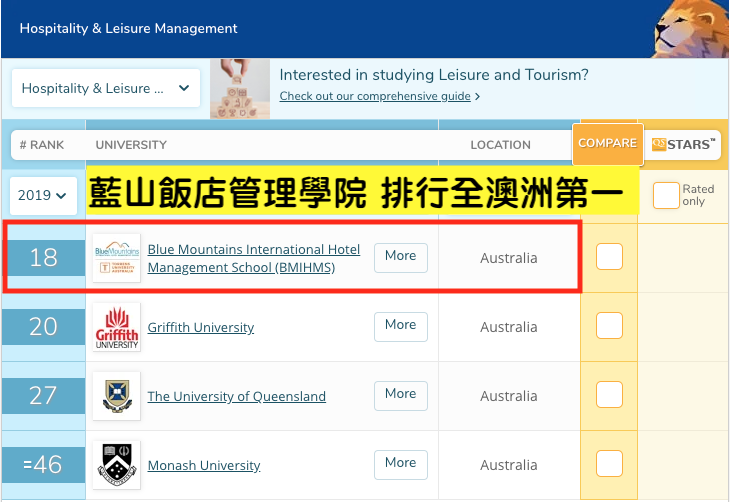
Task: Click Australia location in Blue Mountains row
Action: [509, 258]
